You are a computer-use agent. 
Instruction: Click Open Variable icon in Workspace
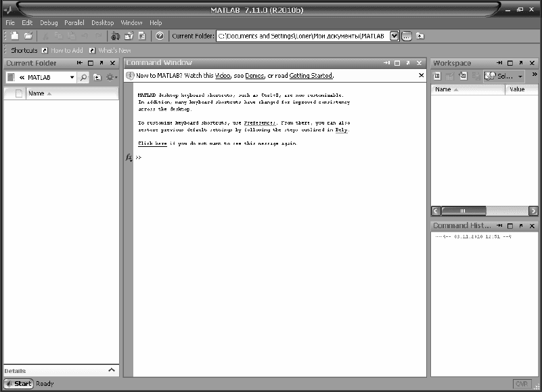pos(450,76)
